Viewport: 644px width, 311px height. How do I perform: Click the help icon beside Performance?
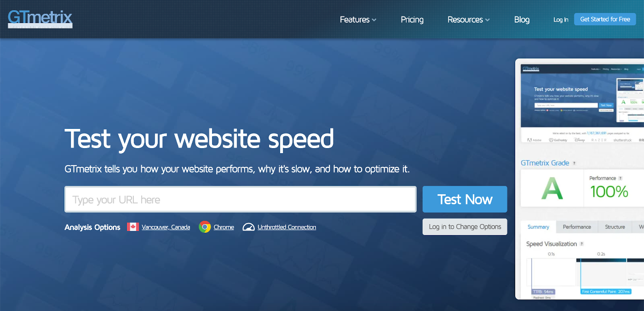621,179
